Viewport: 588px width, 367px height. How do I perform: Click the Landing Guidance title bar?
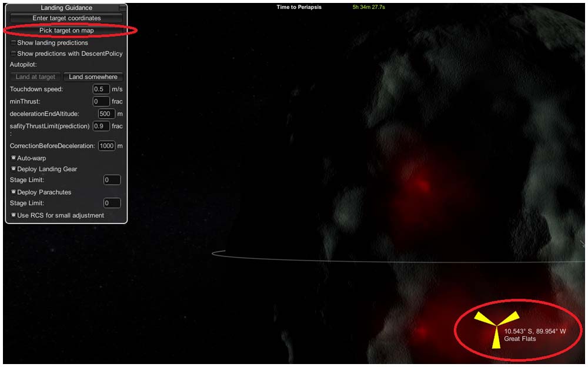click(x=66, y=8)
